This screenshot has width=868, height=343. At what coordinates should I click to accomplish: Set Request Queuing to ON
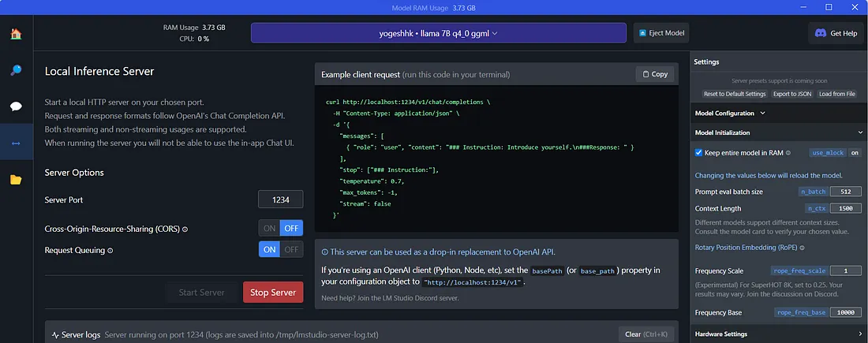click(x=270, y=249)
